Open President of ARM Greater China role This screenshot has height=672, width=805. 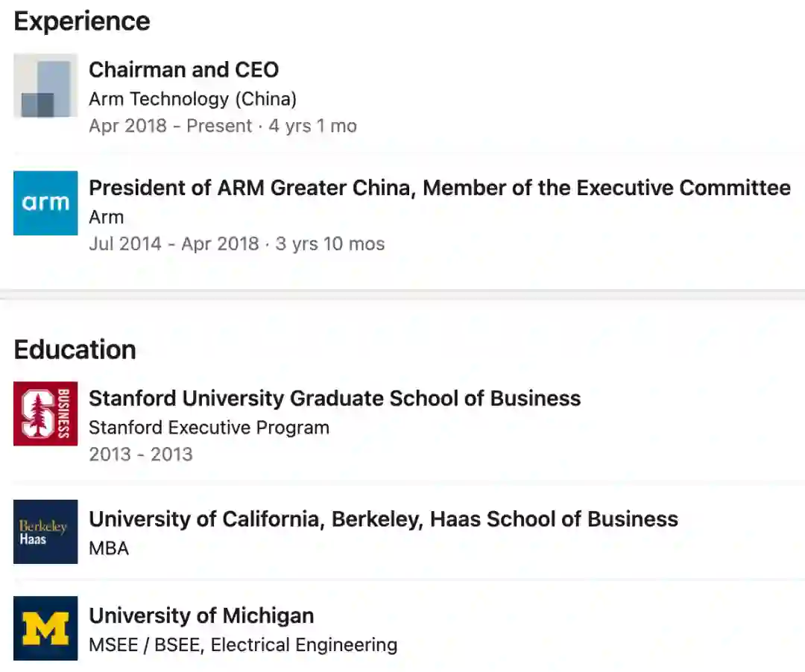coord(439,188)
